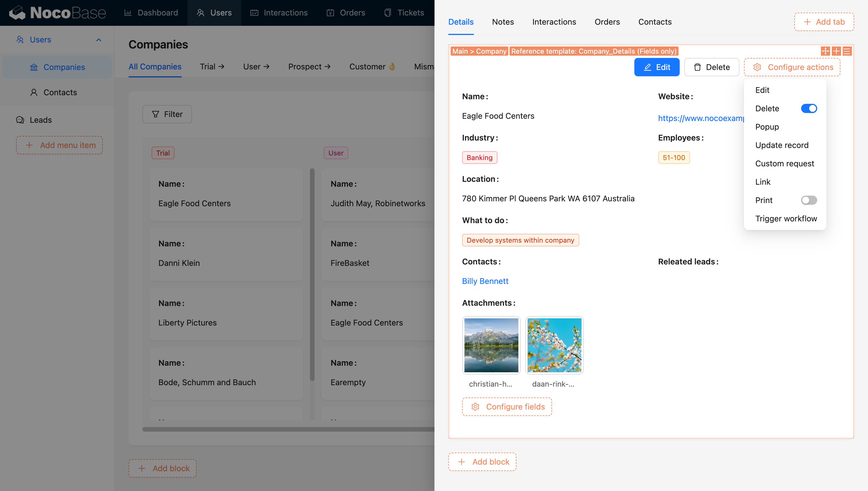
Task: Click the Add tab button
Action: [824, 22]
